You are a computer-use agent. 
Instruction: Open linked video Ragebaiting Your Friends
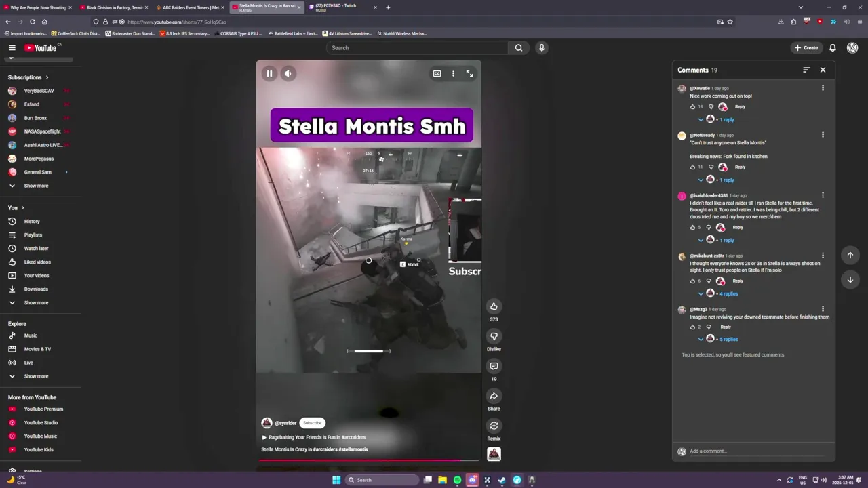pyautogui.click(x=314, y=437)
